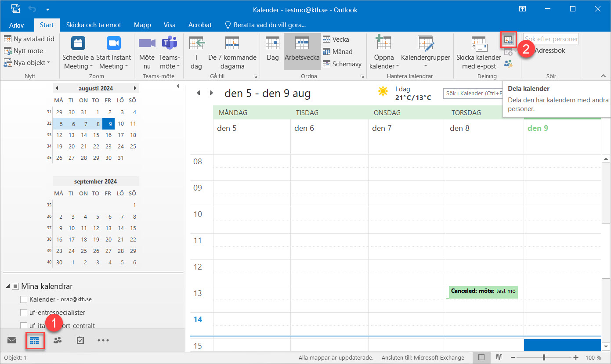
Task: Open the Mail view in navigation bar
Action: [12, 340]
